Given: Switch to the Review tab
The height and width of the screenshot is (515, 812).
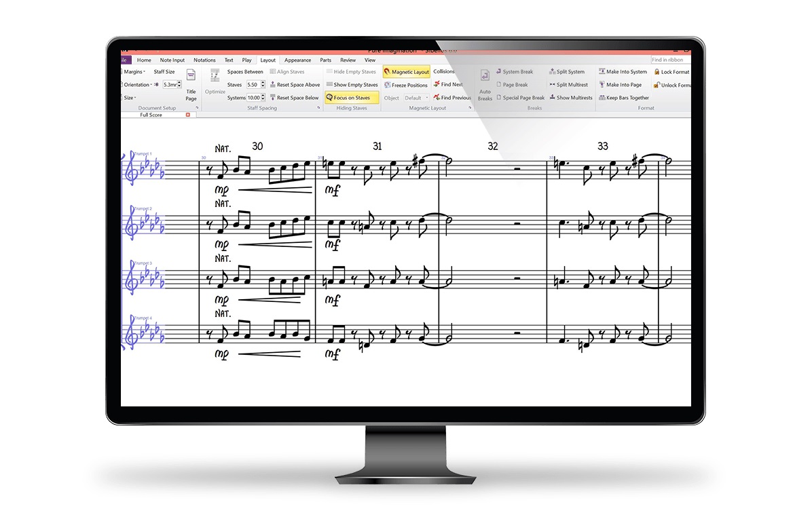Looking at the screenshot, I should point(348,60).
